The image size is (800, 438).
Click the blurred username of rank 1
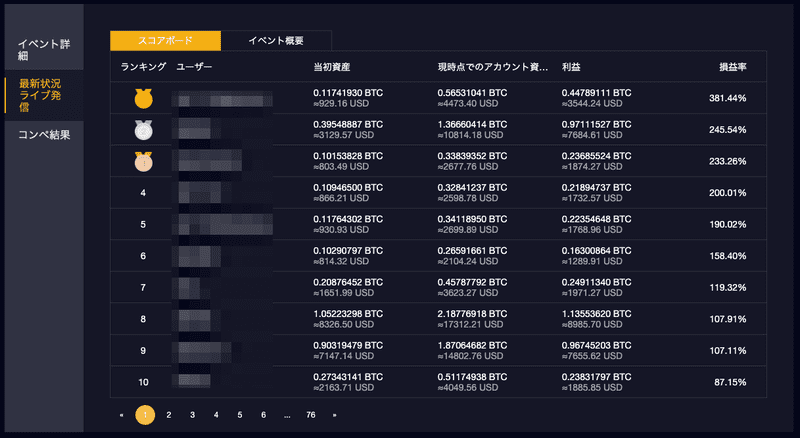tap(222, 99)
